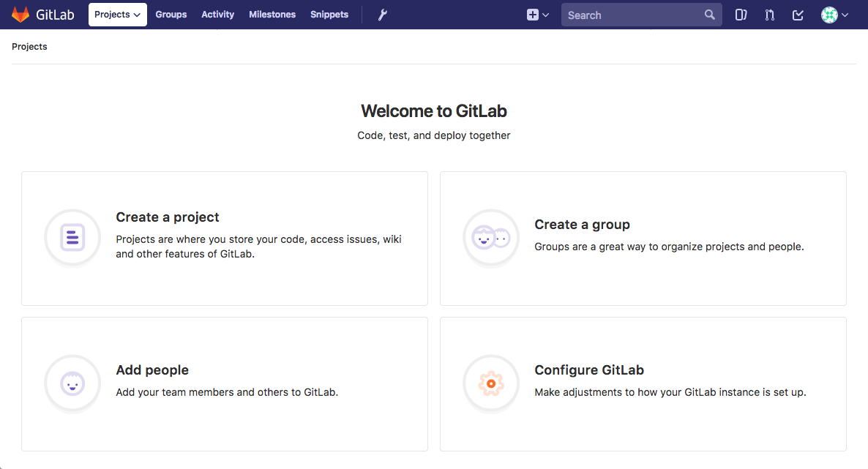Open the user avatar dropdown
Image resolution: width=868 pixels, height=469 pixels.
click(834, 15)
